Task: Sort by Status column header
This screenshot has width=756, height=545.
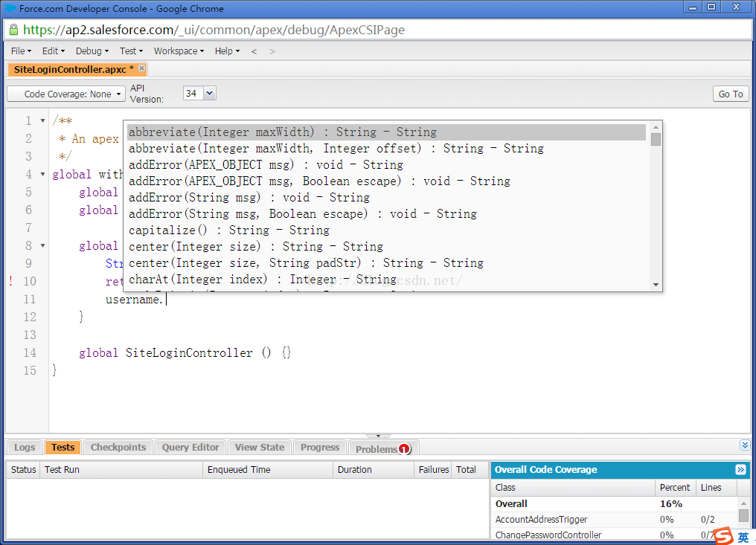Action: click(x=23, y=470)
